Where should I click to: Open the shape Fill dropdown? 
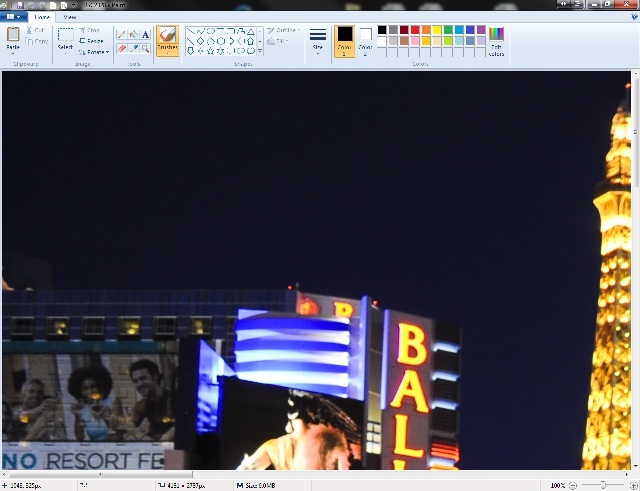pyautogui.click(x=278, y=41)
